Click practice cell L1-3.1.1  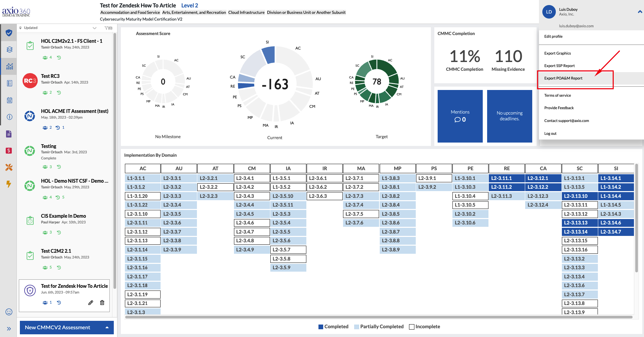click(143, 178)
